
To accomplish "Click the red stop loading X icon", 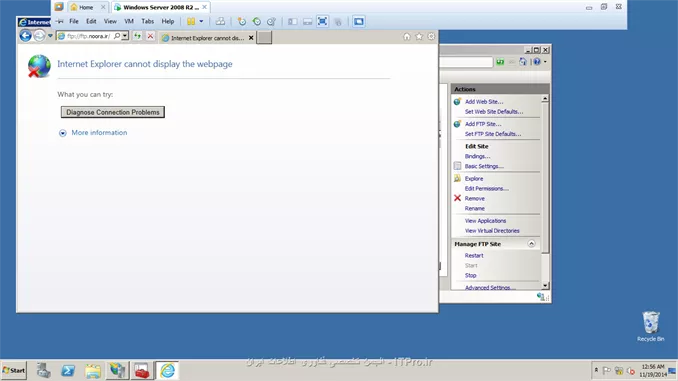I will coord(150,36).
